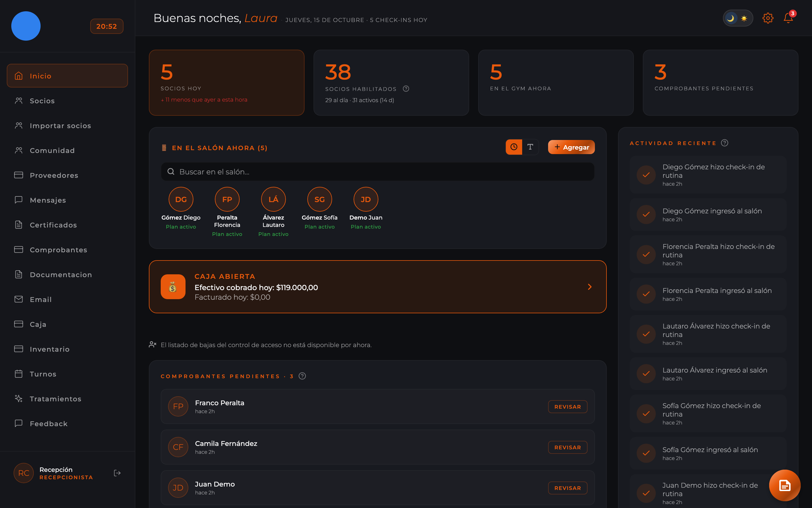The width and height of the screenshot is (812, 508).
Task: Open the settings gear icon
Action: pos(768,18)
